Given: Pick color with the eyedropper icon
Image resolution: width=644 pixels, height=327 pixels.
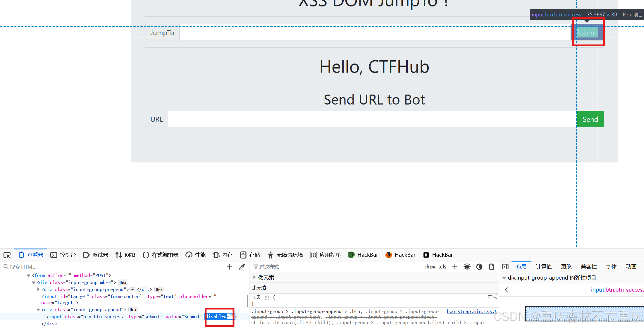Looking at the screenshot, I should [x=242, y=267].
